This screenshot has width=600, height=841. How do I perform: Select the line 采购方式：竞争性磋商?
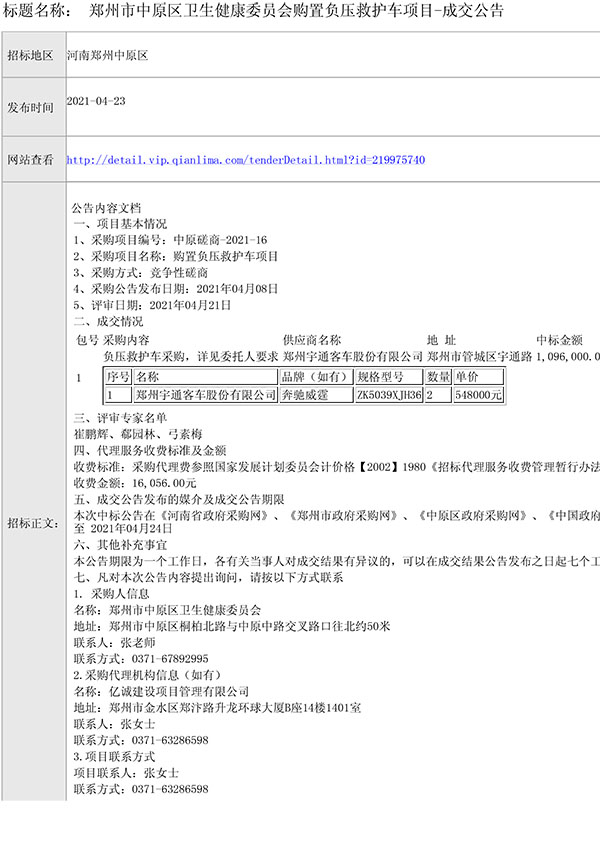[x=141, y=272]
